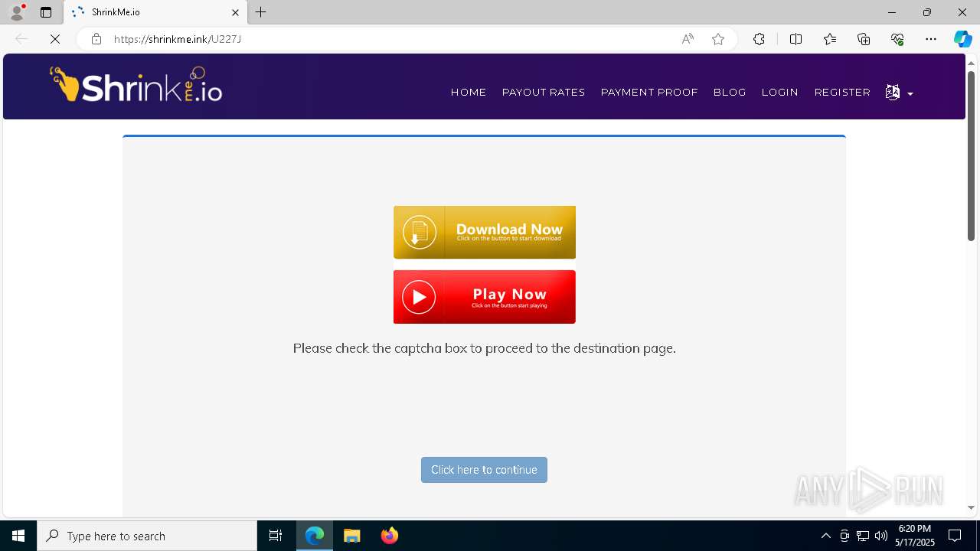This screenshot has width=980, height=551.
Task: Open Task View
Action: [276, 536]
